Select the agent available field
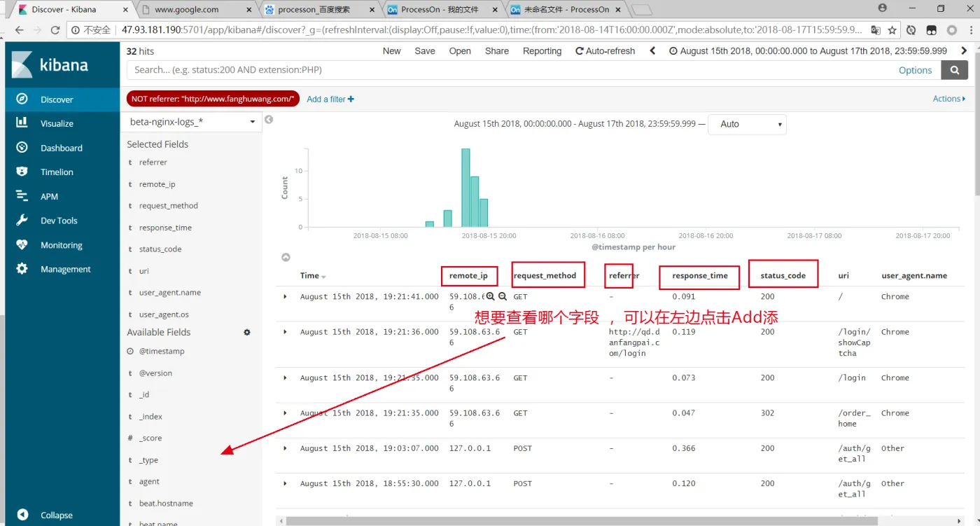980x526 pixels. coord(149,482)
